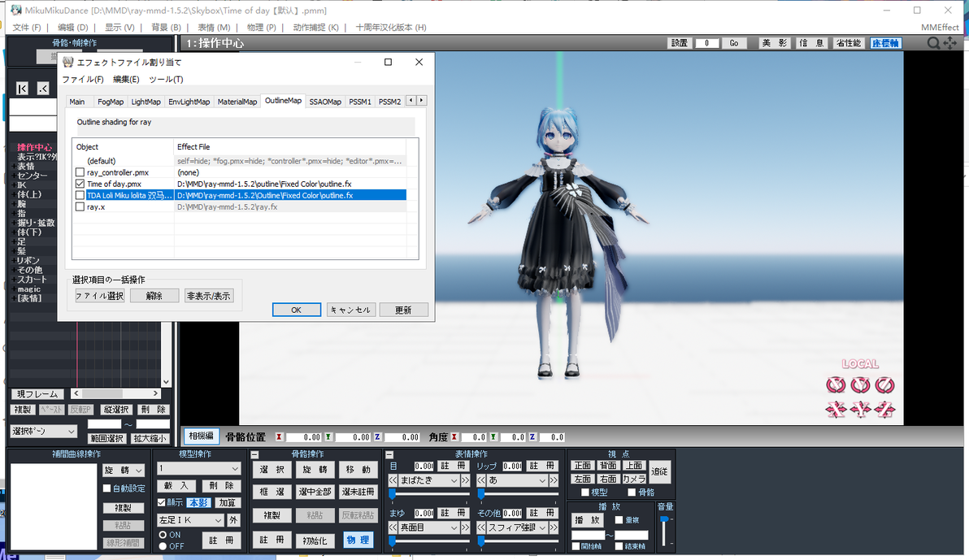Click the first frame jump icon
This screenshot has width=969, height=560.
[22, 89]
